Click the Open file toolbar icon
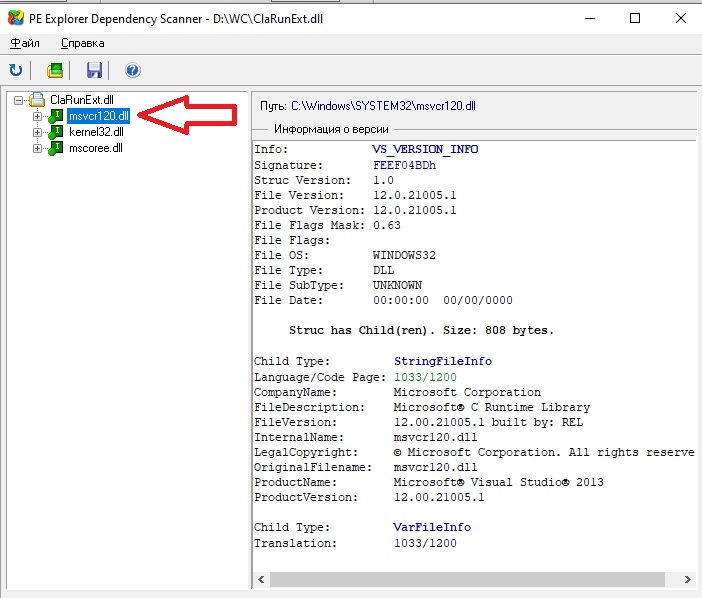This screenshot has height=598, width=702. point(55,70)
